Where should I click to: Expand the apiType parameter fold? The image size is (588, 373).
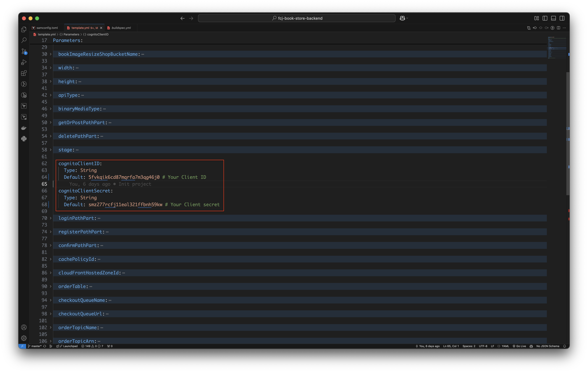point(51,95)
